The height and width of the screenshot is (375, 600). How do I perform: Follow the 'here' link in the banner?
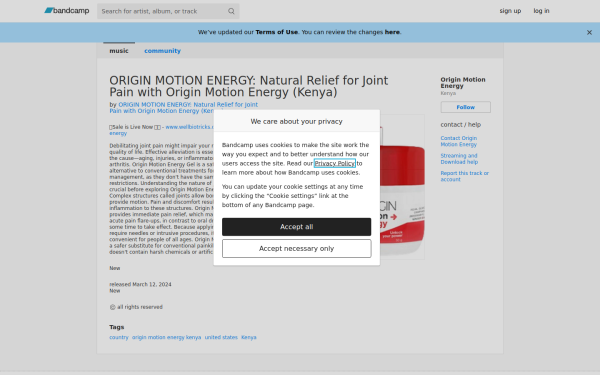point(392,32)
